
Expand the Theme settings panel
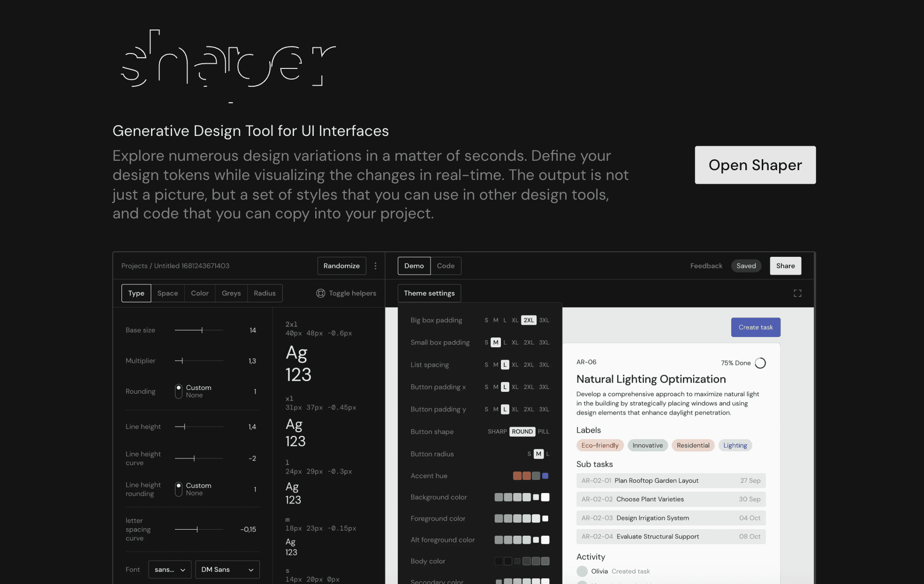(x=429, y=293)
